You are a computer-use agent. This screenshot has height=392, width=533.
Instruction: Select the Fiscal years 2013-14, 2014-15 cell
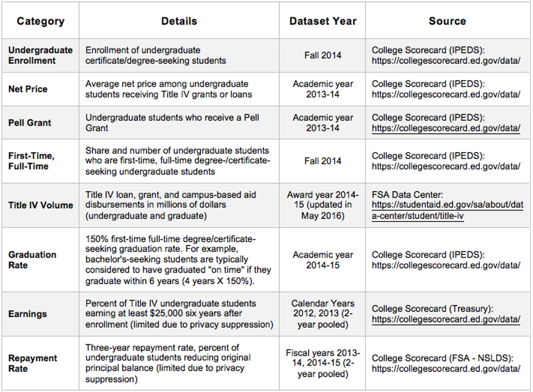tap(323, 363)
